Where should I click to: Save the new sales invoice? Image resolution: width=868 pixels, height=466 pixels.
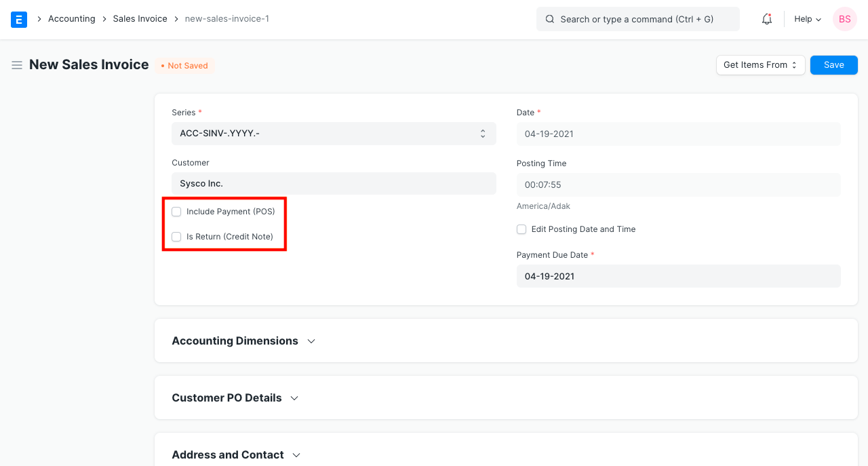pos(833,64)
